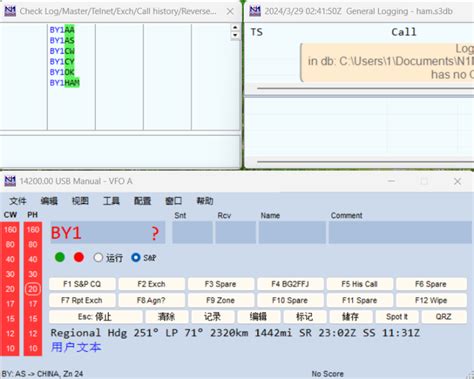Select PH 10 band button
The width and height of the screenshot is (474, 379).
pos(33,348)
